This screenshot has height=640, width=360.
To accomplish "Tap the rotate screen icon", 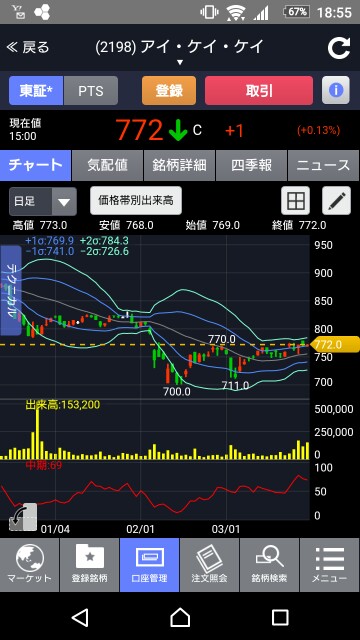I will 23,517.
